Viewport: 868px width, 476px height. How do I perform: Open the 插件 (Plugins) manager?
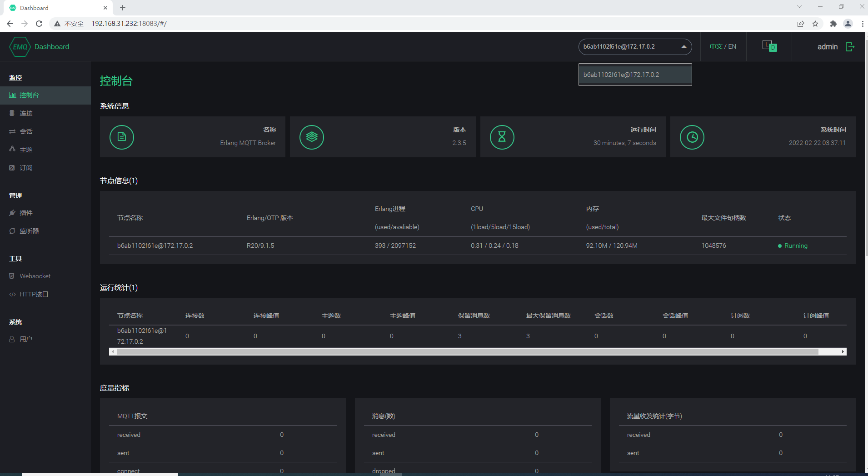tap(26, 213)
